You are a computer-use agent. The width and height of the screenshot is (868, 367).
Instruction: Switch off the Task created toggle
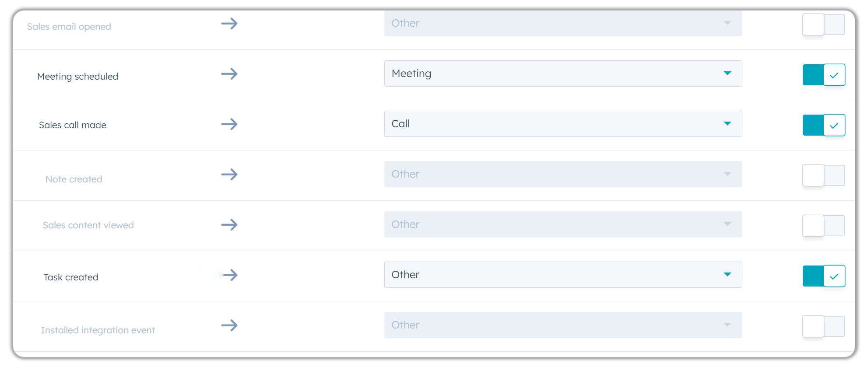coord(823,276)
